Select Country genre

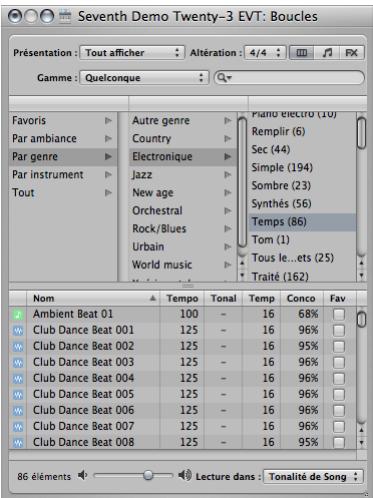[x=183, y=138]
